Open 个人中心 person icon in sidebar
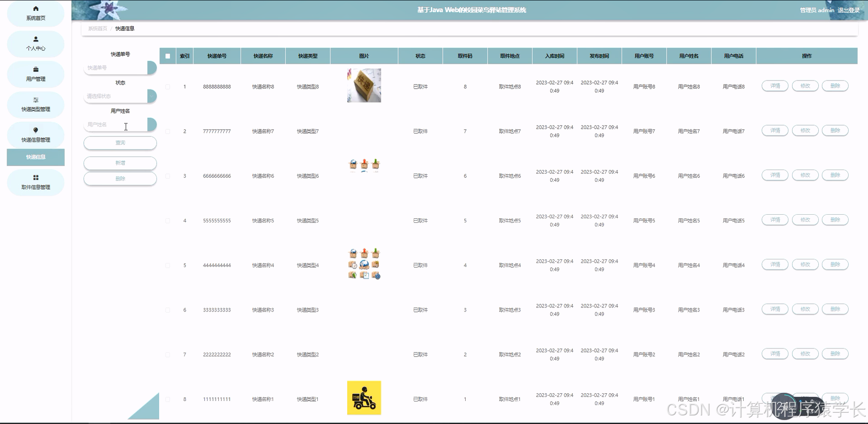868x424 pixels. [36, 39]
